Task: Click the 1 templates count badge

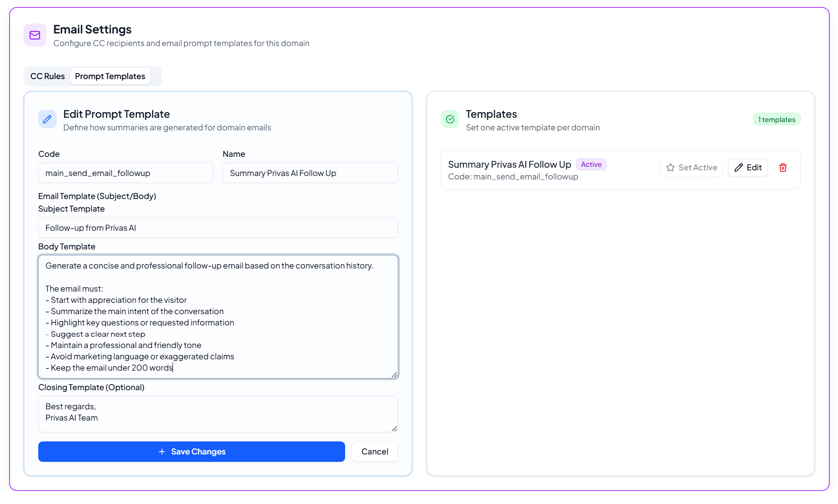Action: [x=776, y=119]
